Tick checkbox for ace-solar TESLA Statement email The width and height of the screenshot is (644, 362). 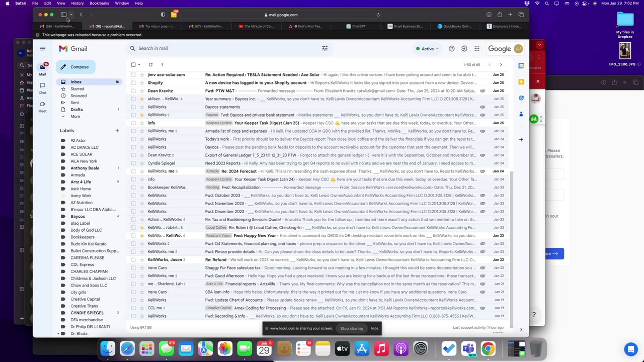tap(133, 74)
